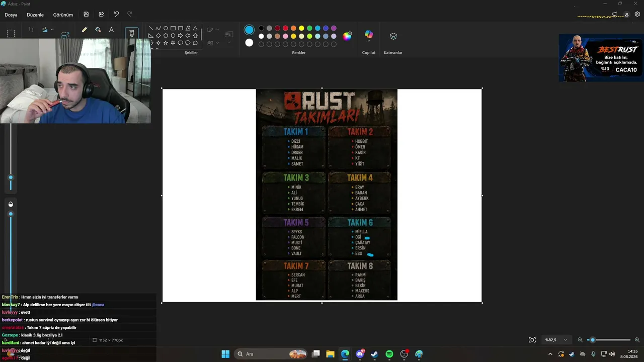The width and height of the screenshot is (644, 362).
Task: Select the right arrow shape
Action: pos(180,36)
